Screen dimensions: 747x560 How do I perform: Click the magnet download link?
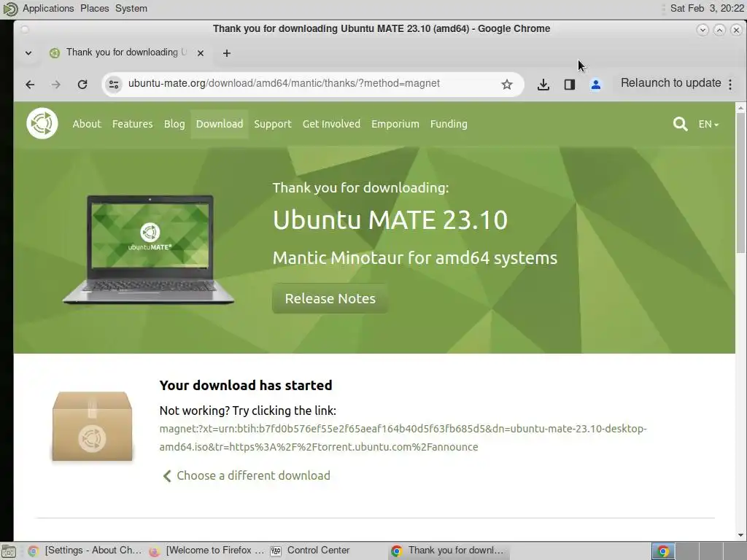pyautogui.click(x=403, y=437)
